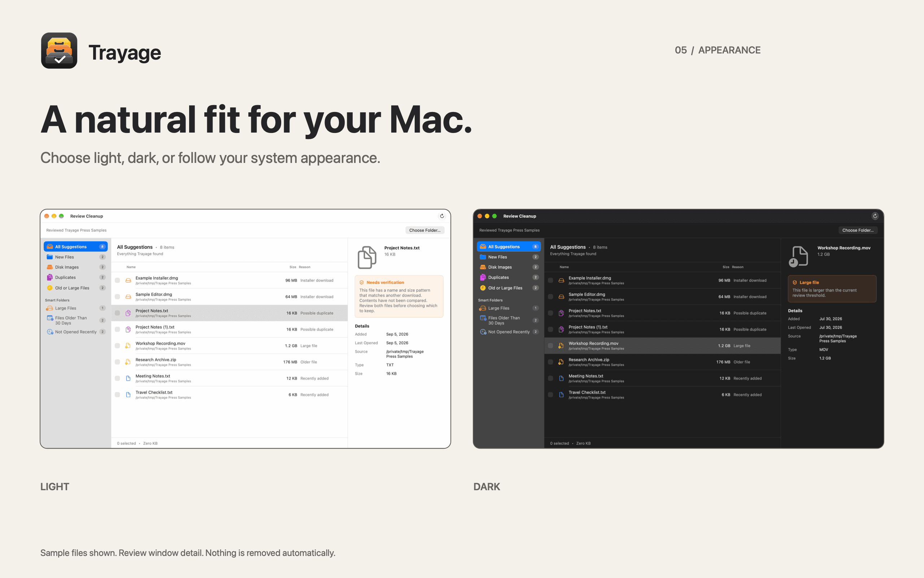
Task: Click the All Suggestions tray icon in light sidebar
Action: pyautogui.click(x=50, y=247)
